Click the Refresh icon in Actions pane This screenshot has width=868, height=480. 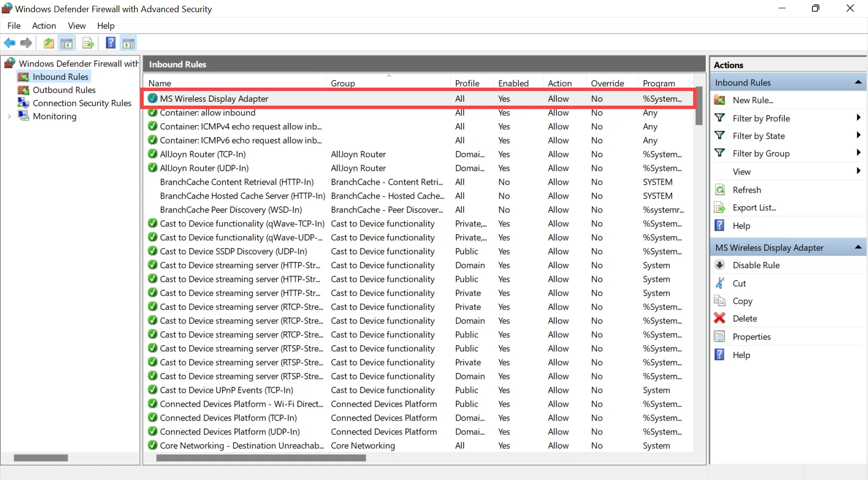pos(720,190)
